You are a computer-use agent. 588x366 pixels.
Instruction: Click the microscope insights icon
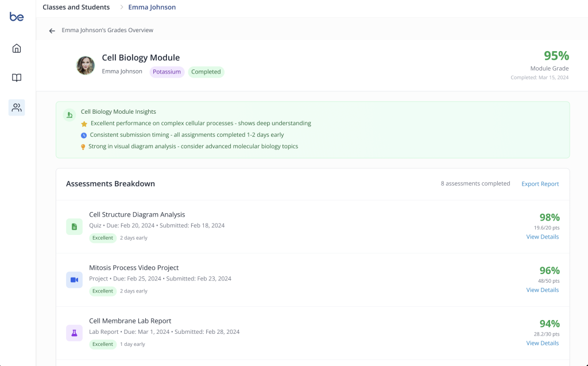click(69, 115)
